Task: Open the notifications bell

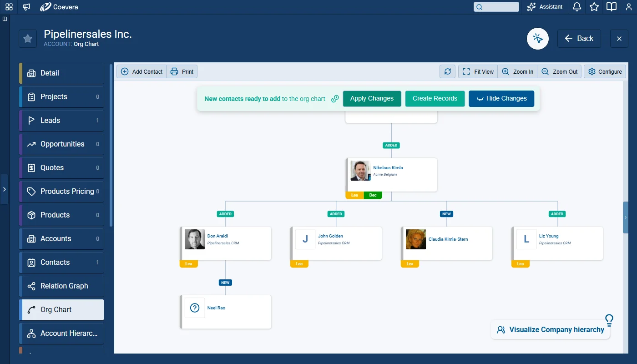Action: [x=577, y=7]
